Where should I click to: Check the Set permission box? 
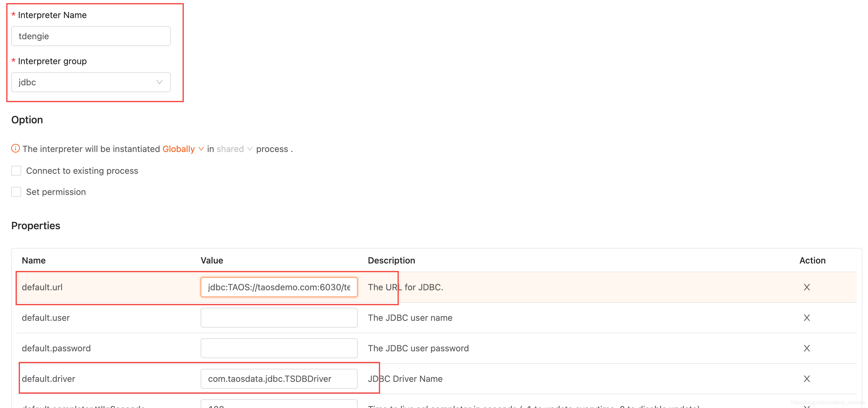(16, 192)
